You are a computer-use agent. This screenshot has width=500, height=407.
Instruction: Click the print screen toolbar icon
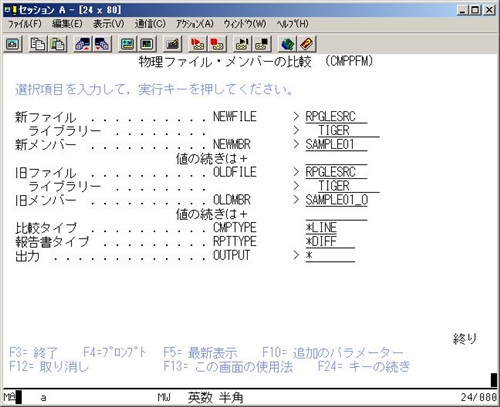pos(13,44)
